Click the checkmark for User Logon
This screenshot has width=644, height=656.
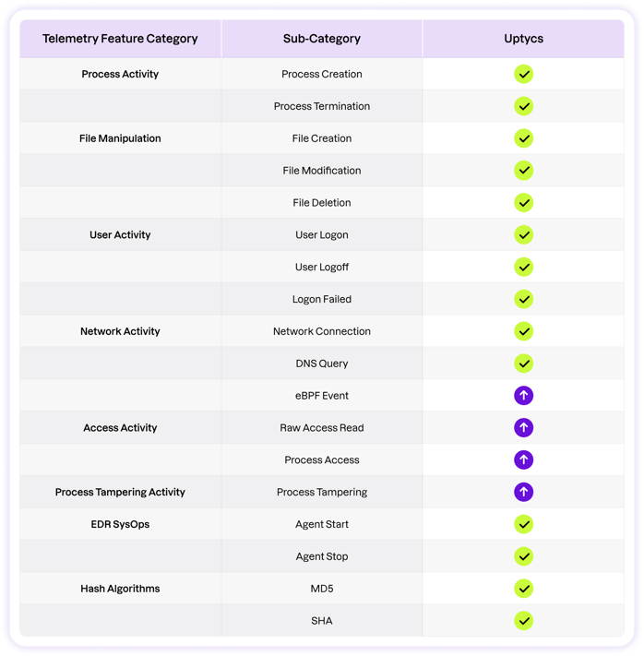click(x=523, y=234)
